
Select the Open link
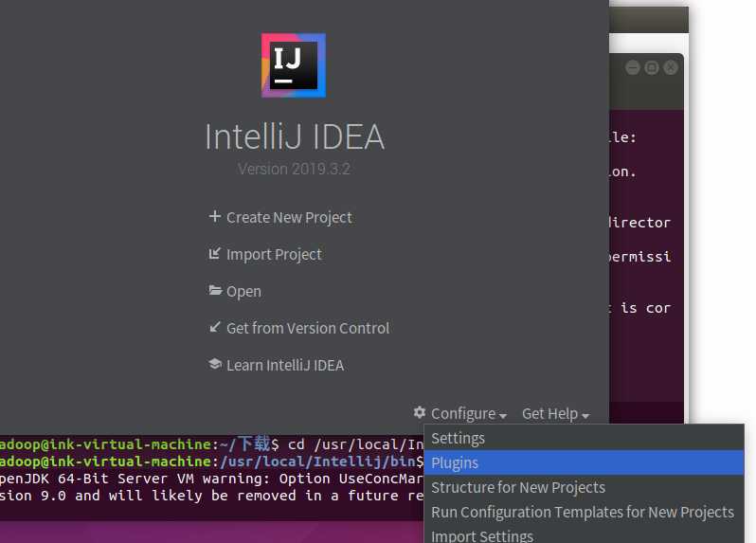click(x=244, y=292)
